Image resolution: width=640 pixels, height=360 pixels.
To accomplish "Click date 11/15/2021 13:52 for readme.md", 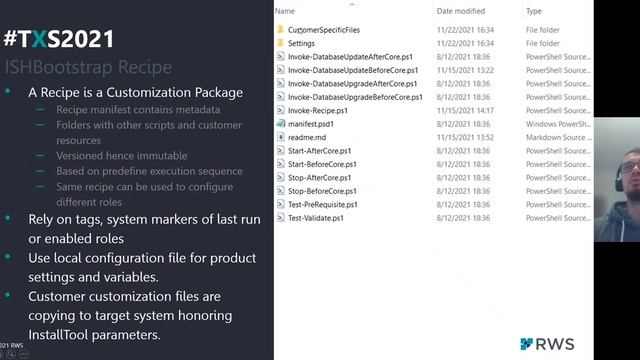I will 465,138.
